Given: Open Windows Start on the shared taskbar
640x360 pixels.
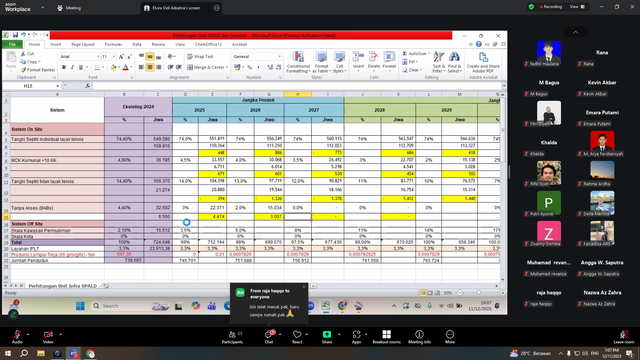Looking at the screenshot, I should [80, 306].
